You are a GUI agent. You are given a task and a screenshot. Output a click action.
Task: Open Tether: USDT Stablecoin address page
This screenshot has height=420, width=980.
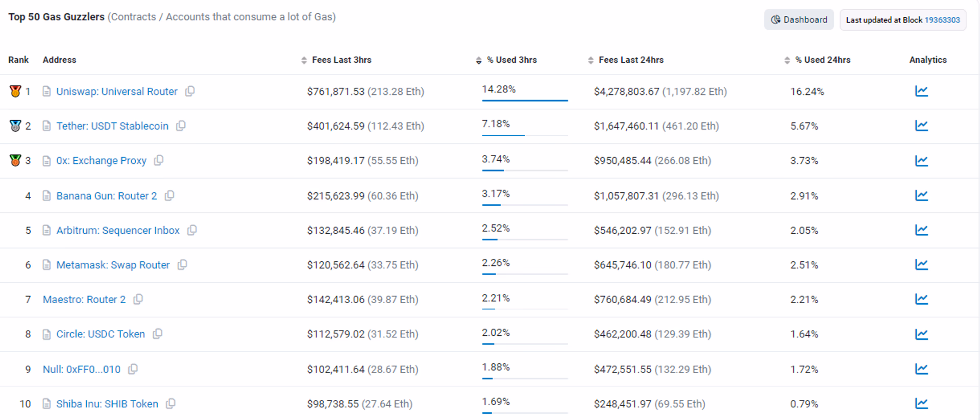coord(112,126)
